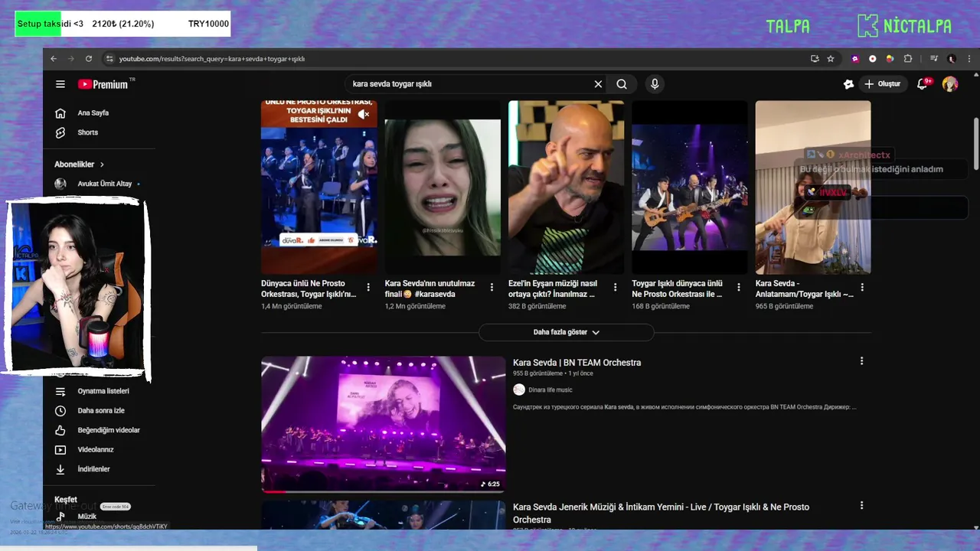Click the browser address bar URL
Viewport: 980px width, 551px height.
coord(212,59)
